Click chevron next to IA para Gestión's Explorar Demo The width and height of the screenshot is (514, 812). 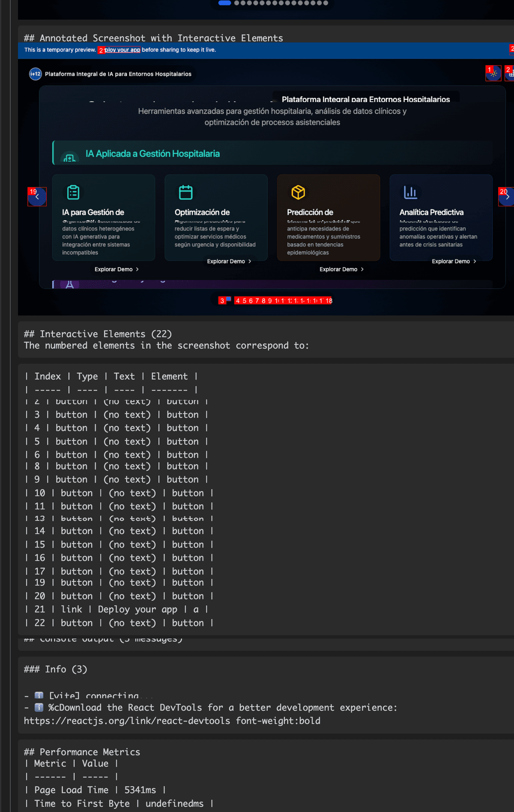(x=137, y=269)
